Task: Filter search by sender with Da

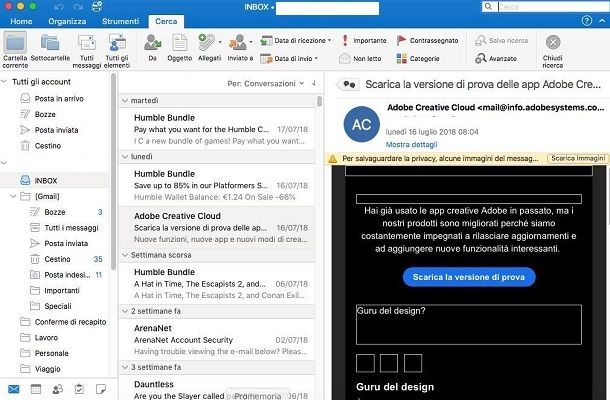Action: 152,48
